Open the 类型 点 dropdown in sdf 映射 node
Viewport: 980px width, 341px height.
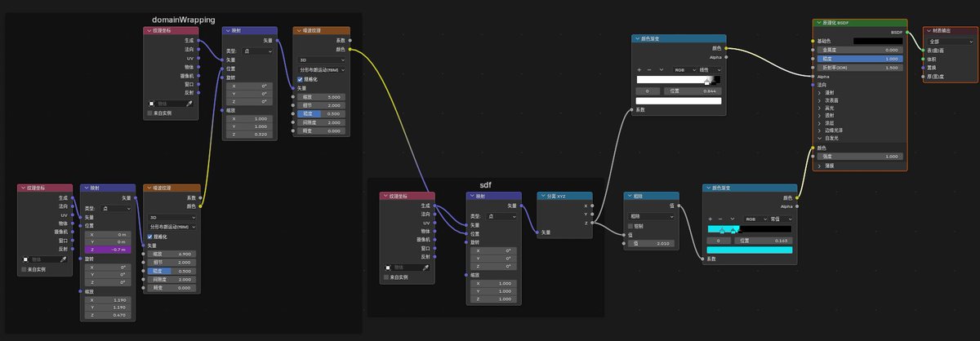[x=502, y=216]
